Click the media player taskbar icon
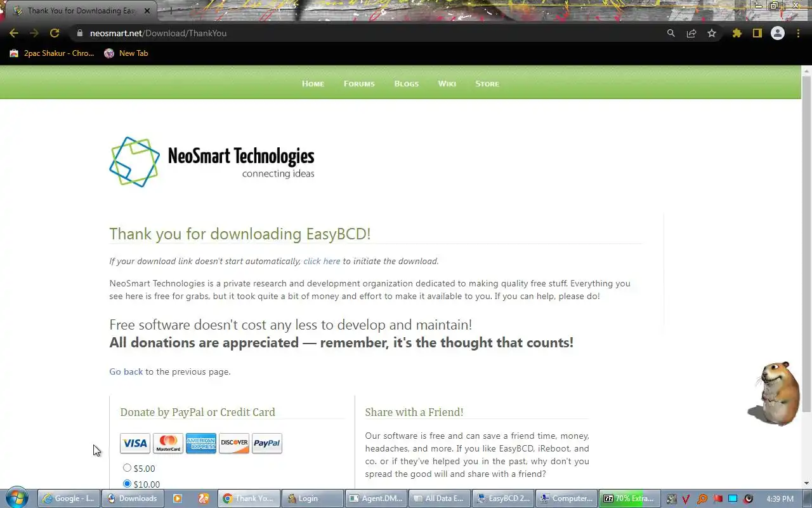812x508 pixels. [178, 498]
